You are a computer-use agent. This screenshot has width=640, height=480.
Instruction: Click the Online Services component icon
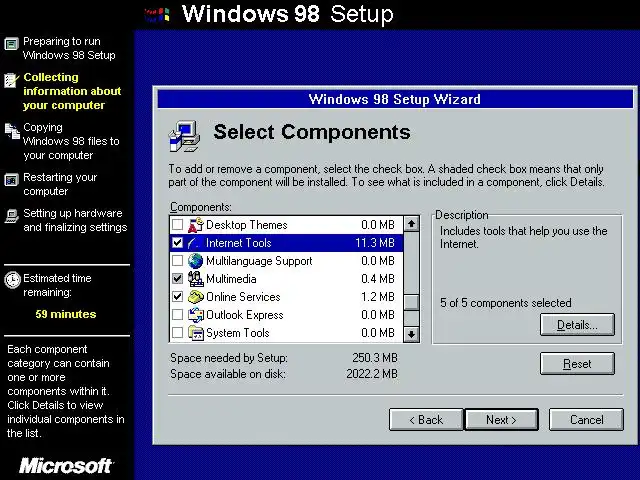(x=196, y=297)
